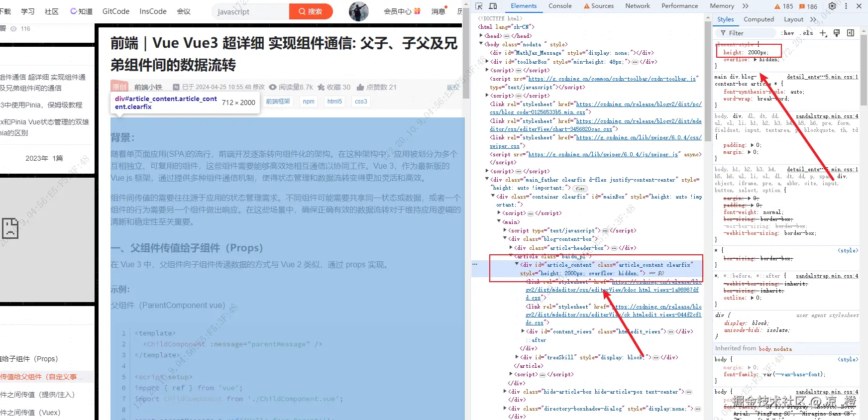This screenshot has width=868, height=420.
Task: Click the user avatar in the CSDN header
Action: tap(359, 11)
